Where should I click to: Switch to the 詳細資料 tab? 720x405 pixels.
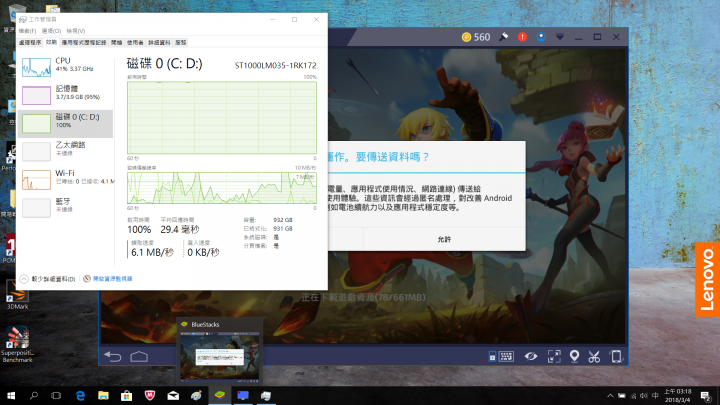(159, 42)
